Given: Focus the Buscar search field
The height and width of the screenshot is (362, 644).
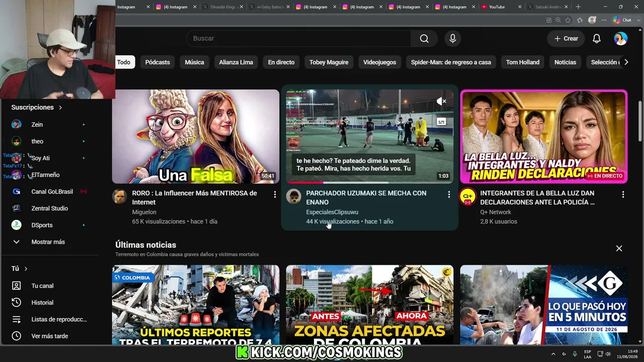Looking at the screenshot, I should point(299,39).
